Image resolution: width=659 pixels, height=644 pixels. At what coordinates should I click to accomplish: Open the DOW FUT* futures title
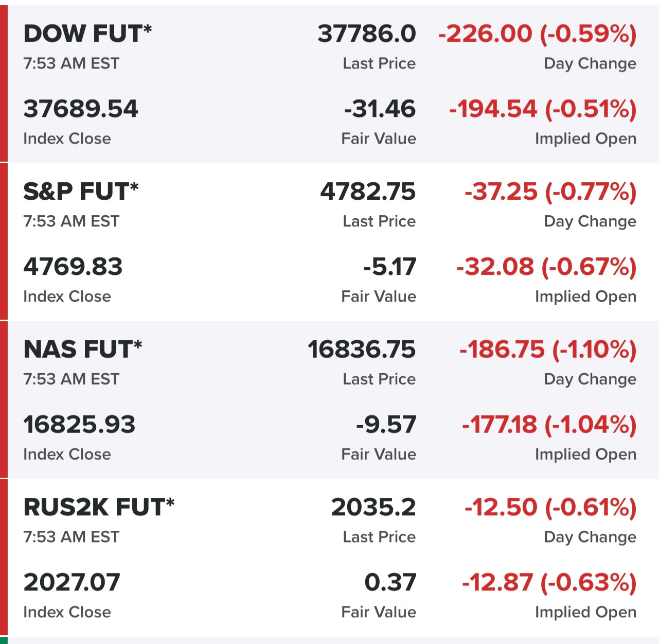87,34
